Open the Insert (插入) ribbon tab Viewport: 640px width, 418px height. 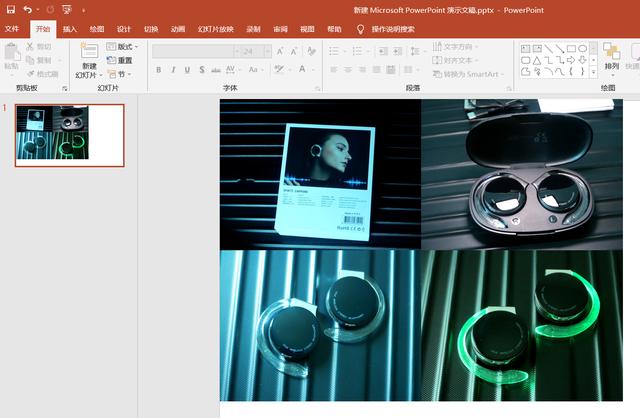click(70, 29)
